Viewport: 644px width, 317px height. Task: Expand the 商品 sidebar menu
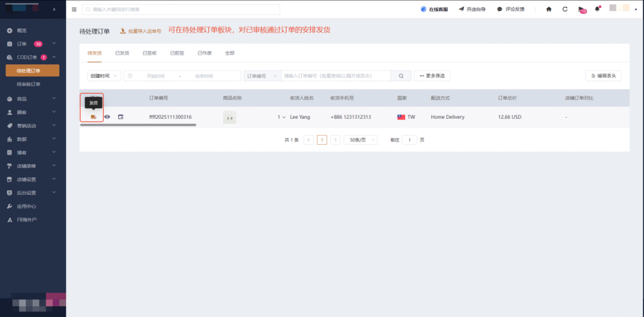click(x=31, y=99)
